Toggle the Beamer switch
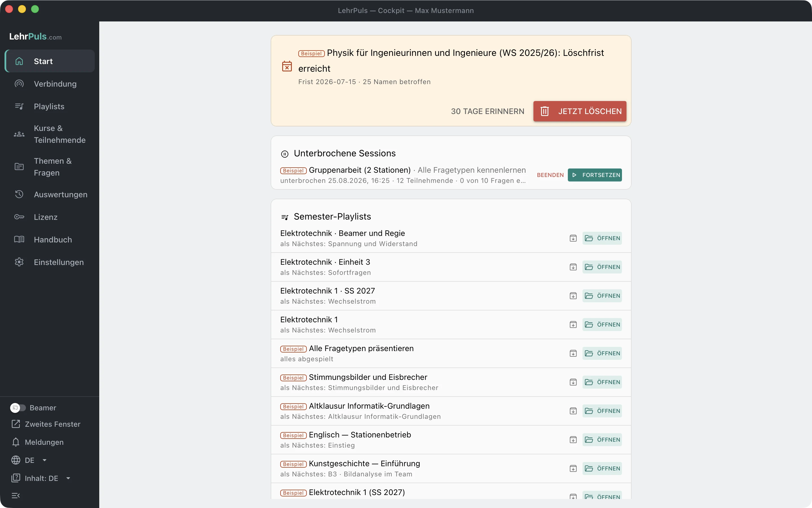The width and height of the screenshot is (812, 508). pyautogui.click(x=18, y=408)
